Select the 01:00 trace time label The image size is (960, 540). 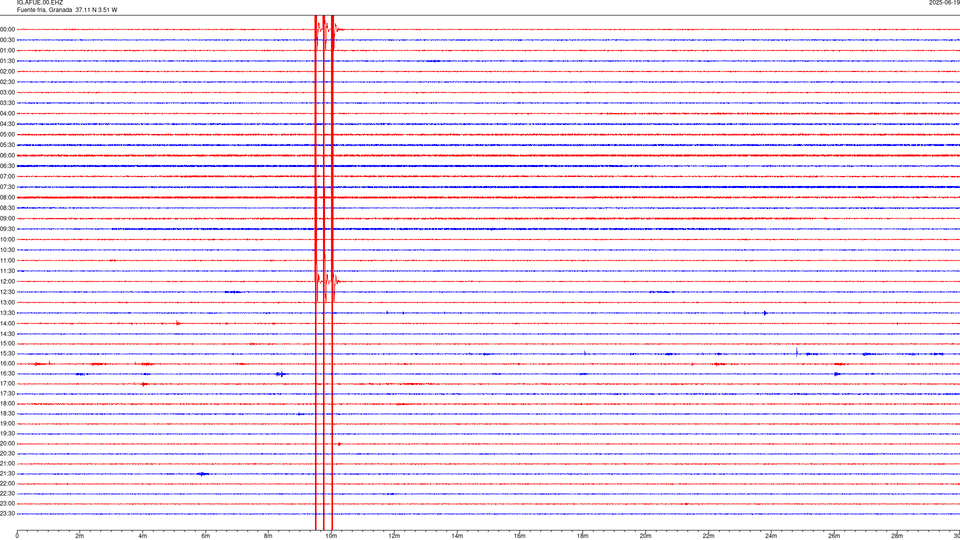[7, 50]
